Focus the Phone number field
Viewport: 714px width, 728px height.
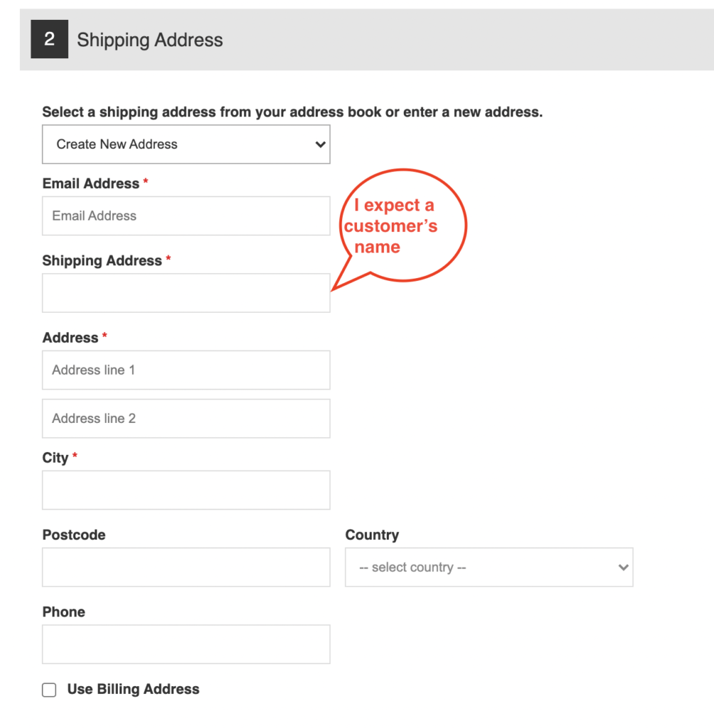point(186,644)
